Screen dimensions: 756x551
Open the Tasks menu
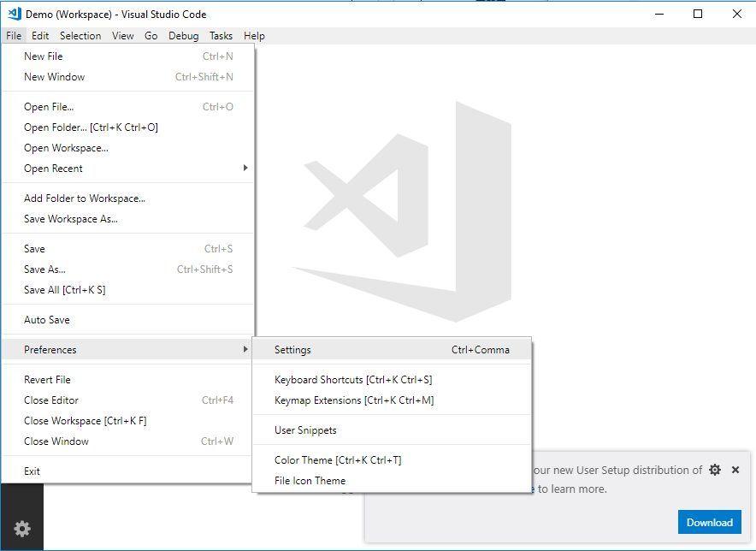tap(221, 36)
